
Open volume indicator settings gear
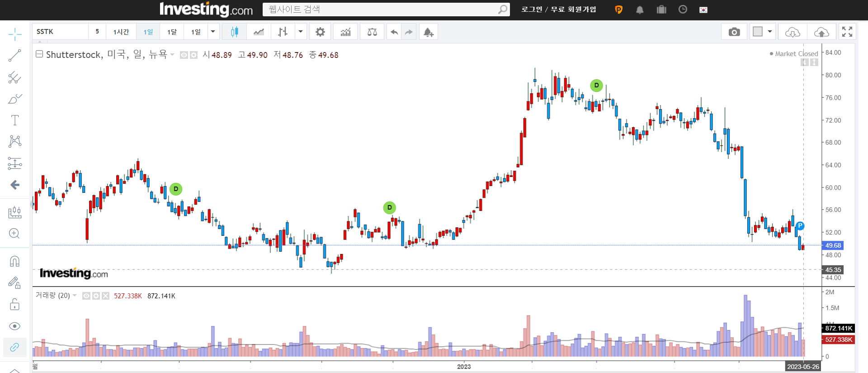click(x=96, y=296)
